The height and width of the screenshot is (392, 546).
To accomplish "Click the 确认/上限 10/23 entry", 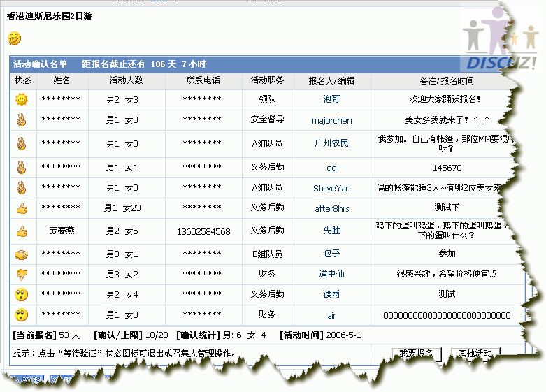I will pos(131,335).
